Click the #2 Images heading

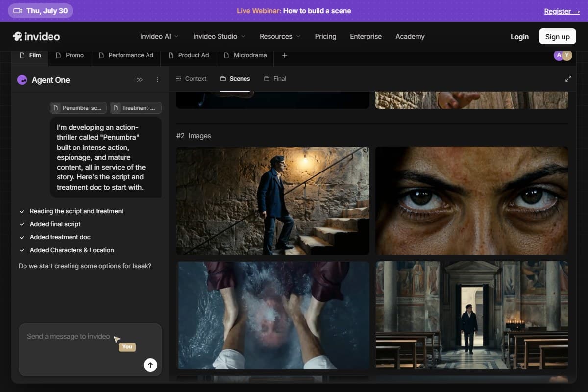tap(194, 136)
